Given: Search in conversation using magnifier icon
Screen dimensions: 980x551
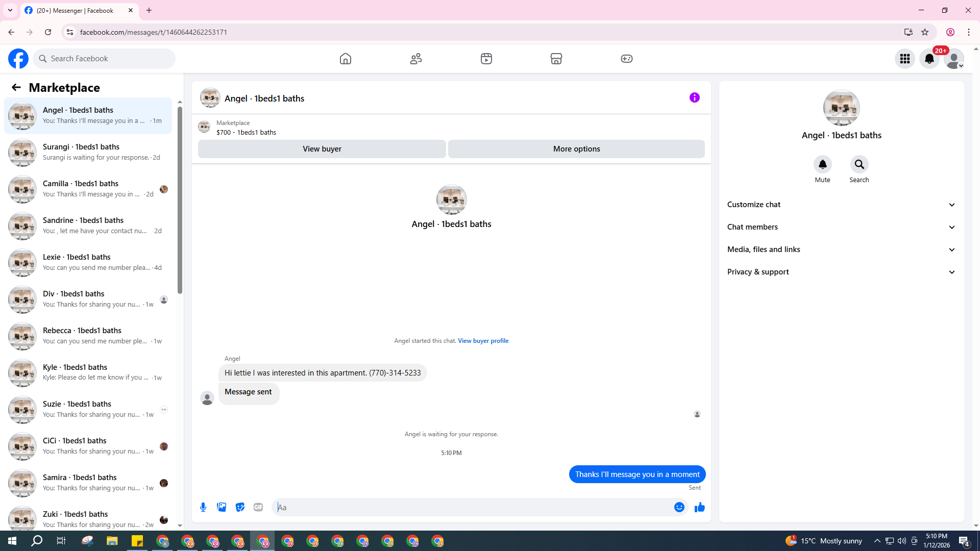Looking at the screenshot, I should [x=859, y=165].
